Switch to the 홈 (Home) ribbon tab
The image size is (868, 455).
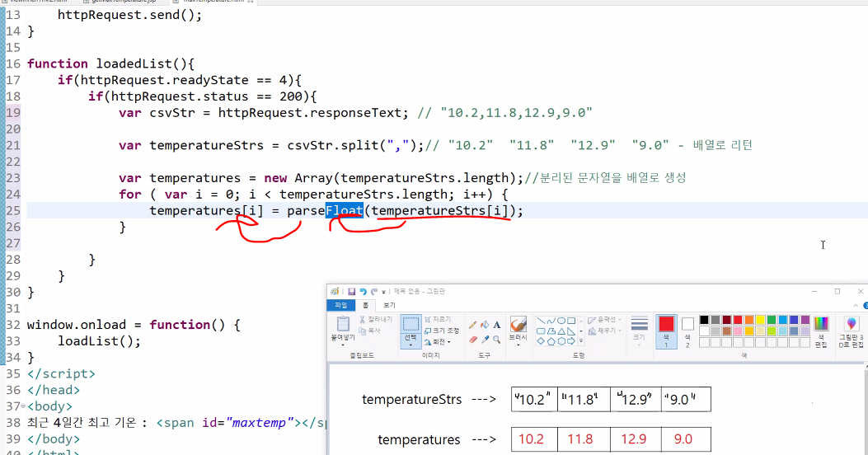[x=365, y=305]
